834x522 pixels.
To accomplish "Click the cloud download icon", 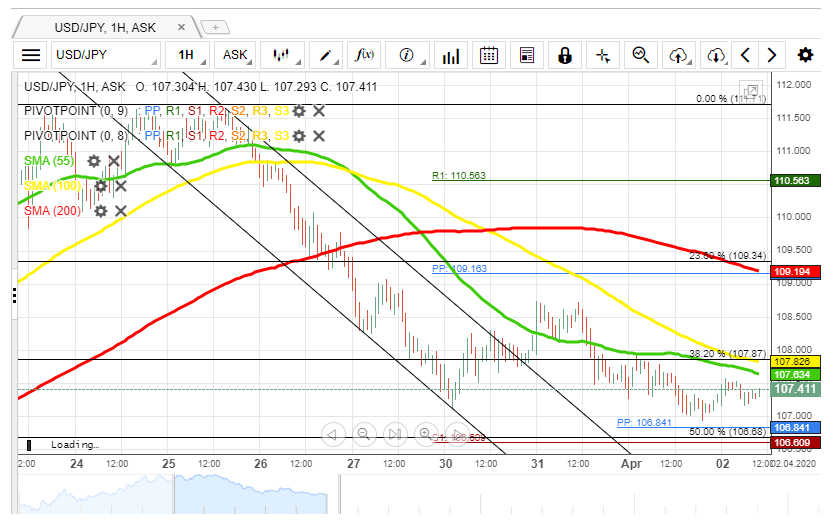I will point(715,55).
